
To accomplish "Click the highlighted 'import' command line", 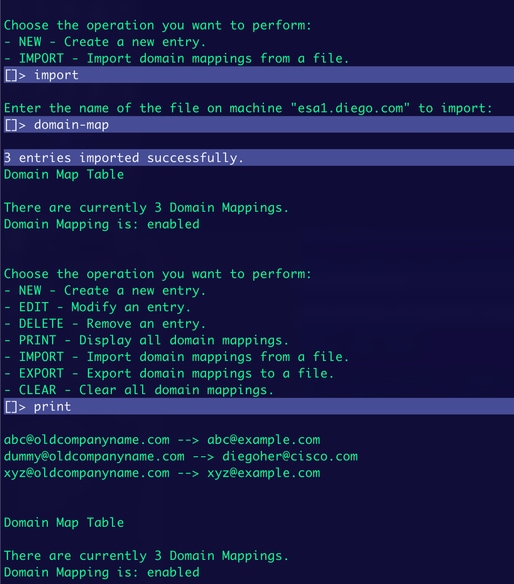I will click(x=259, y=75).
